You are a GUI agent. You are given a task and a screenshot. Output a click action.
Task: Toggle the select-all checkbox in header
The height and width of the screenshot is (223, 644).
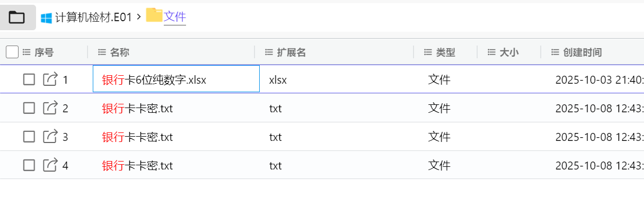(x=12, y=52)
